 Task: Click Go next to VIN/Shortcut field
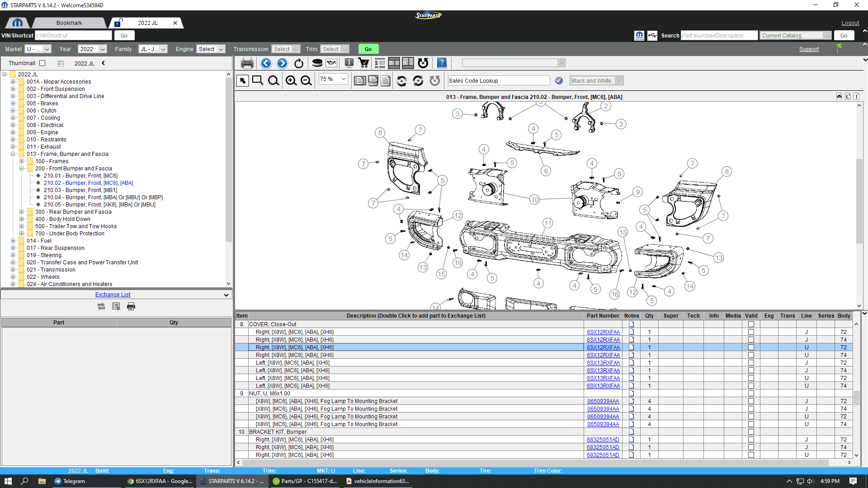124,35
